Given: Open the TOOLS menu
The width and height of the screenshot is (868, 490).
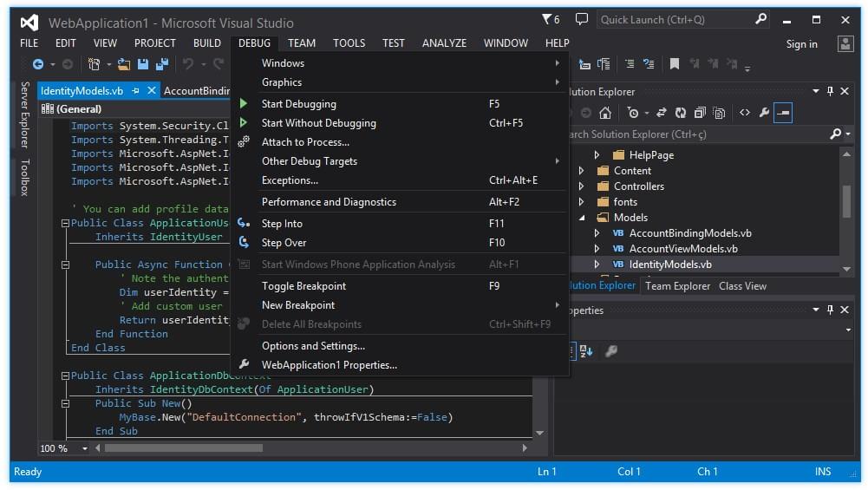Looking at the screenshot, I should [x=349, y=43].
